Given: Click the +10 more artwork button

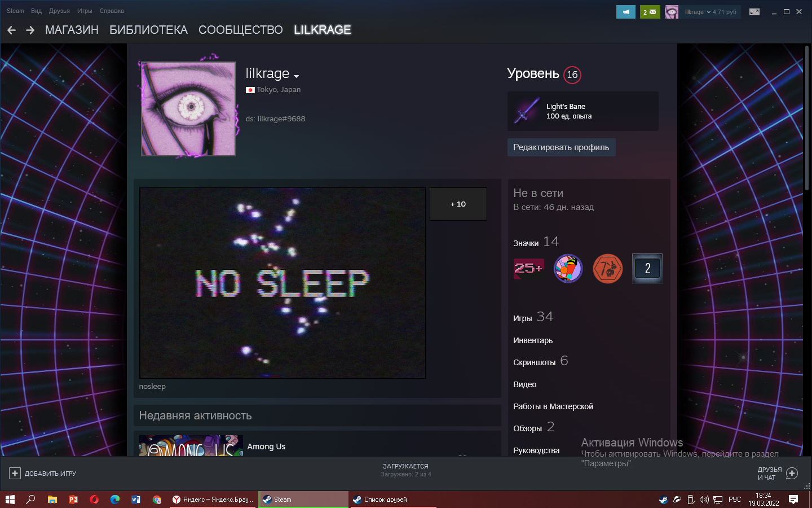Looking at the screenshot, I should click(x=458, y=204).
